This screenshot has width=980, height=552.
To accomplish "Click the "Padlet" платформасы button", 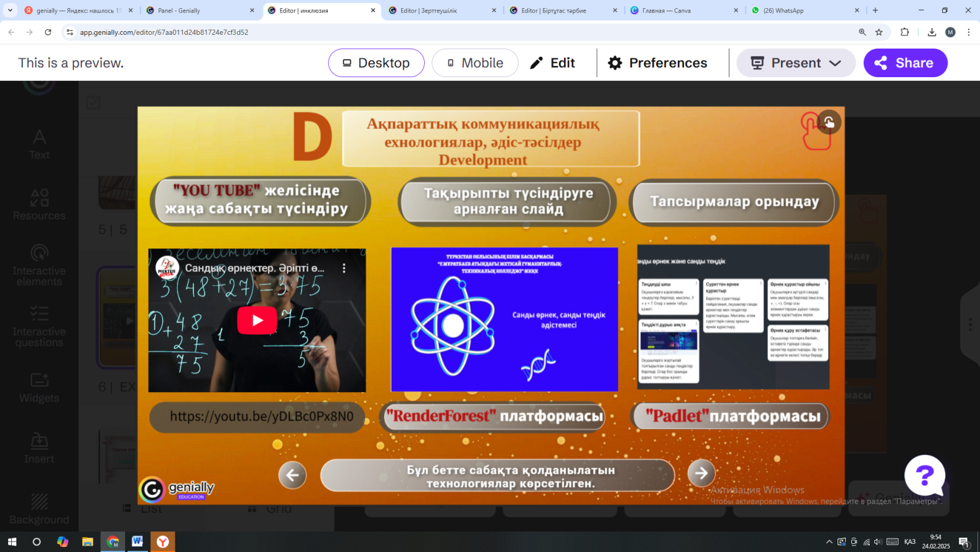I will tap(732, 416).
